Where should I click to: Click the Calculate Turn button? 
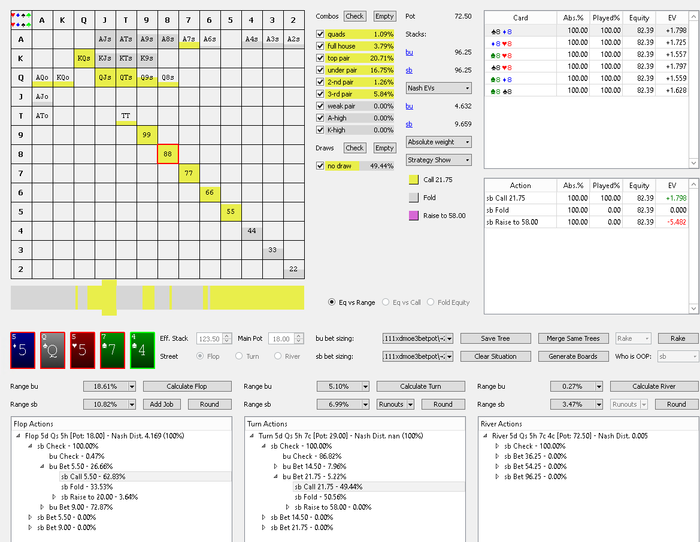click(421, 386)
